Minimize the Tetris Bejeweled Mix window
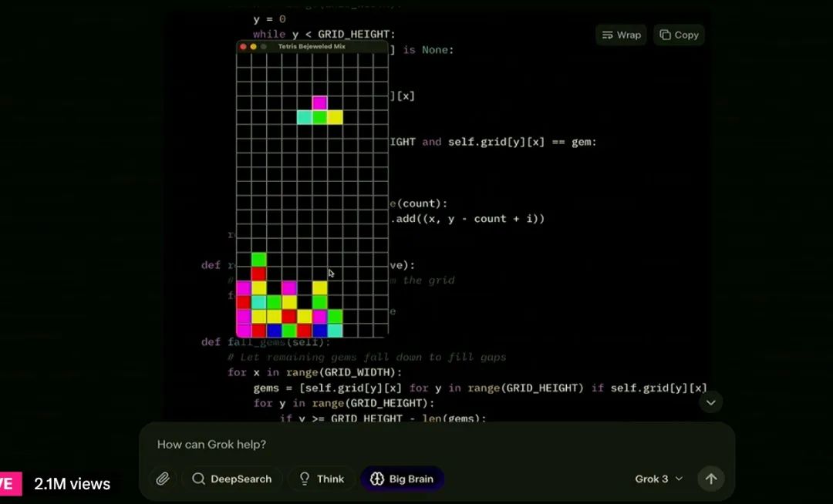This screenshot has width=833, height=504. [254, 47]
